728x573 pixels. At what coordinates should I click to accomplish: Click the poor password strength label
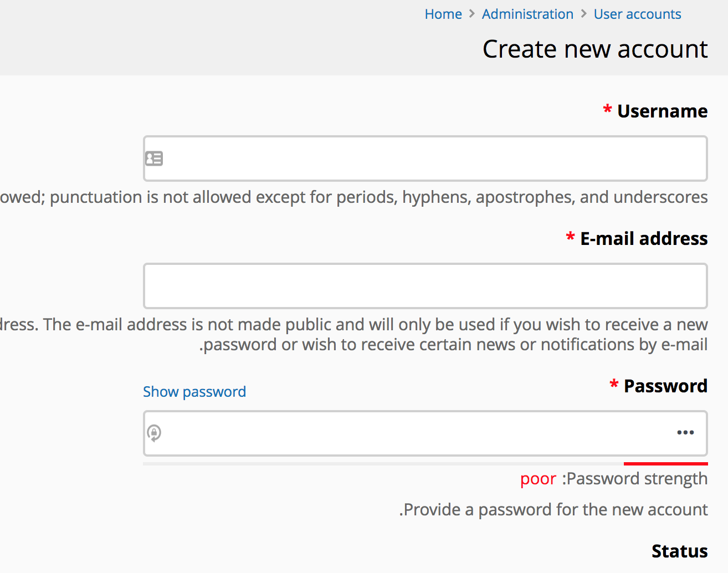coord(538,478)
